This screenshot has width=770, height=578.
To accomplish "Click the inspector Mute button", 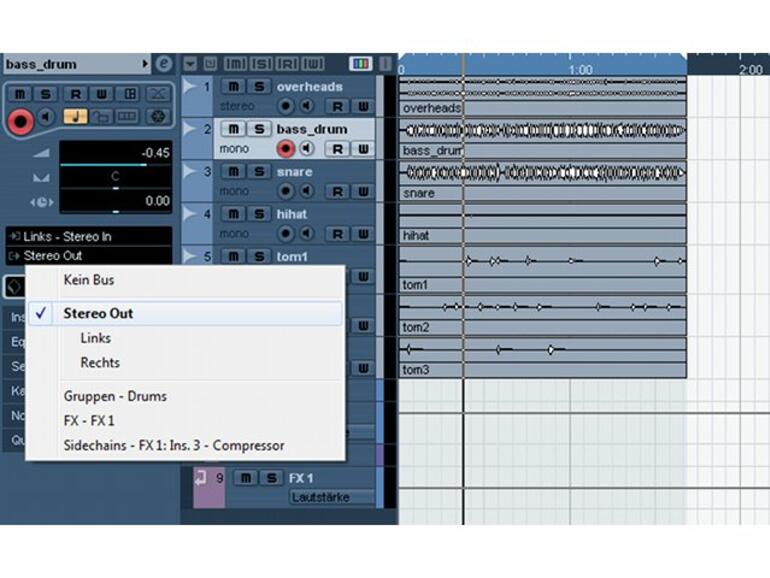I will pyautogui.click(x=20, y=93).
